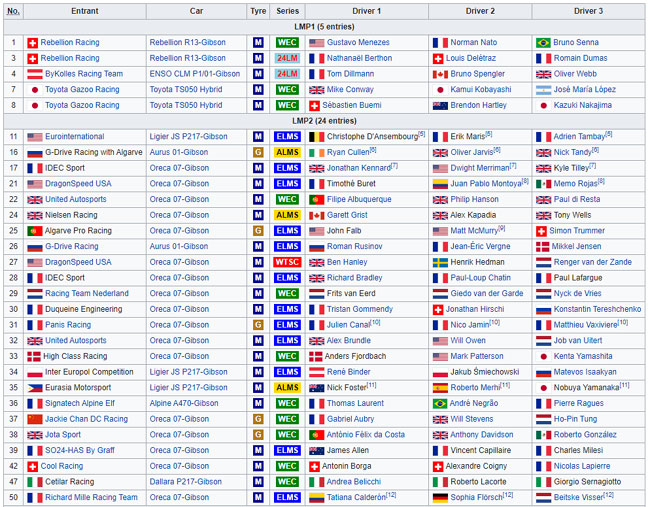
Task: Click the WEC series badge in Cetilar Racing row
Action: [287, 481]
